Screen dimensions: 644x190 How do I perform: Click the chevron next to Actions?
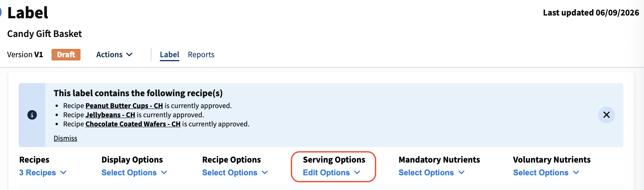tap(129, 54)
